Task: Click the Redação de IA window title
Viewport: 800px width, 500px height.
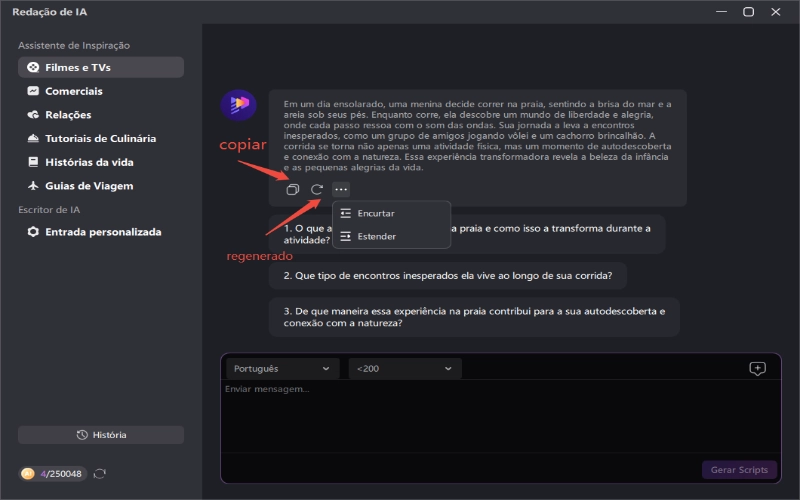Action: click(49, 12)
